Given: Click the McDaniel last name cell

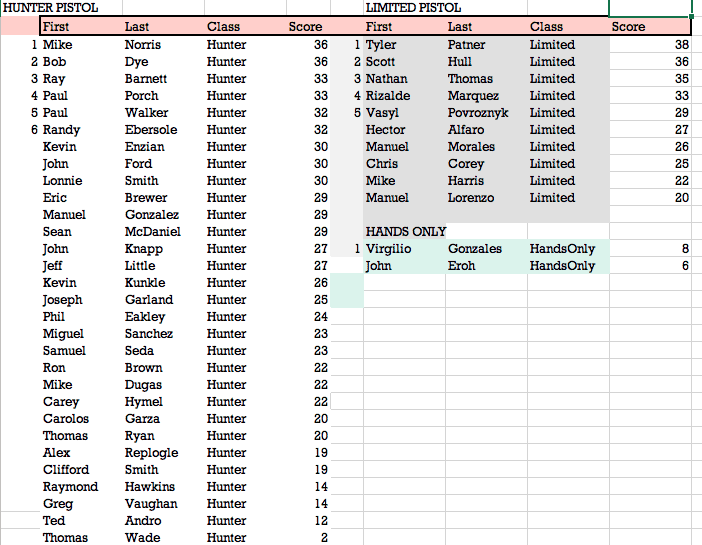Looking at the screenshot, I should (x=163, y=232).
